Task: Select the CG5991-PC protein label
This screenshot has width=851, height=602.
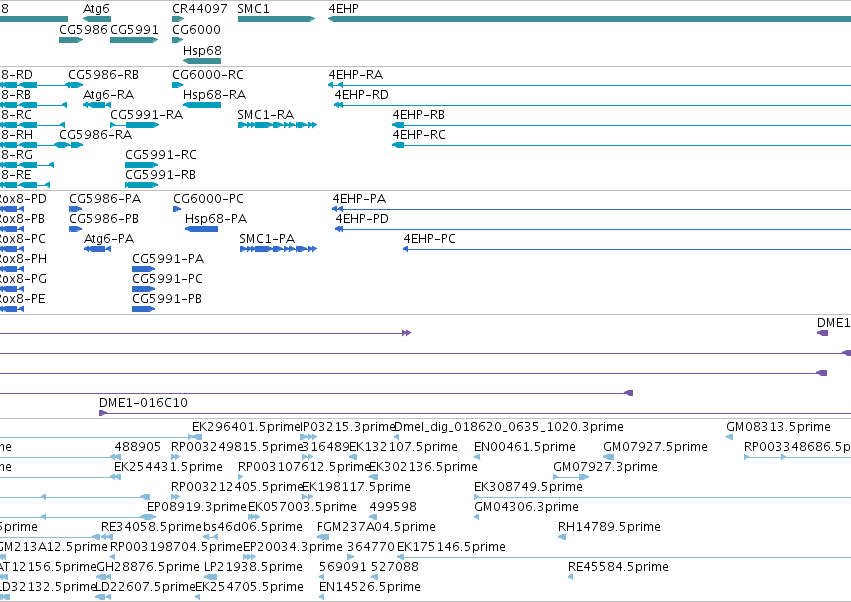Action: [167, 279]
